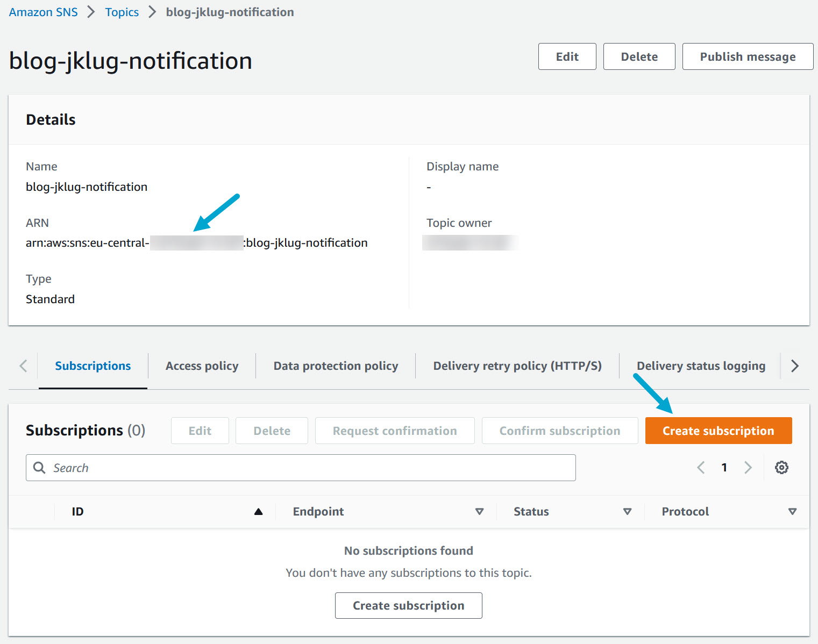This screenshot has height=644, width=818.
Task: Open the Delivery status logging tab
Action: 700,366
